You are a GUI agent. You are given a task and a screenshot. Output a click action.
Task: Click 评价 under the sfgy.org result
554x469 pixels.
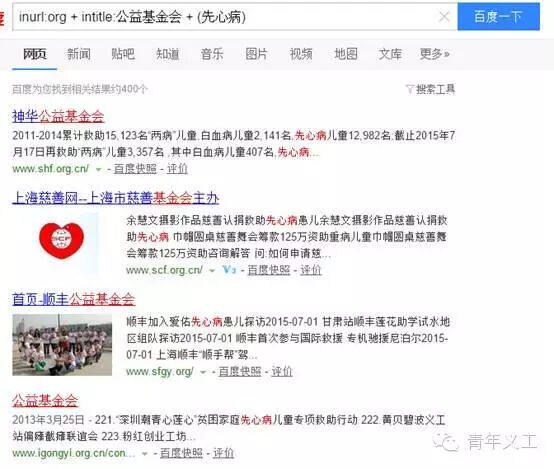click(282, 371)
